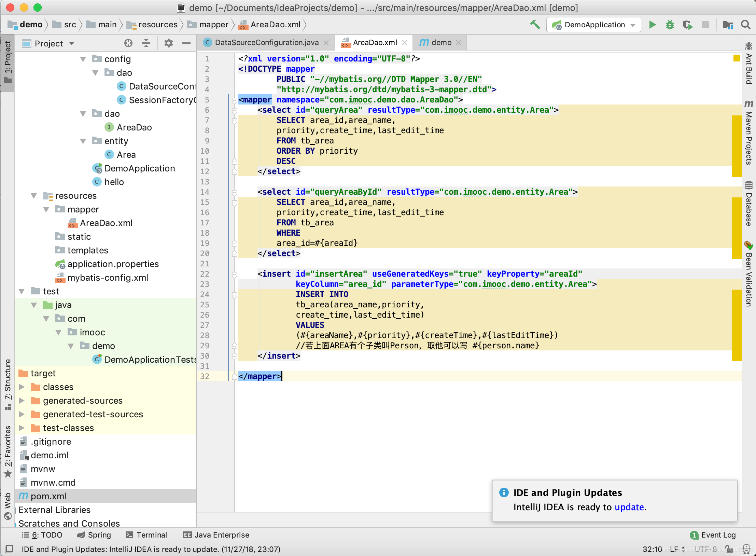Open the Maven Projects tool window
Image resolution: width=756 pixels, height=556 pixels.
coord(748,133)
